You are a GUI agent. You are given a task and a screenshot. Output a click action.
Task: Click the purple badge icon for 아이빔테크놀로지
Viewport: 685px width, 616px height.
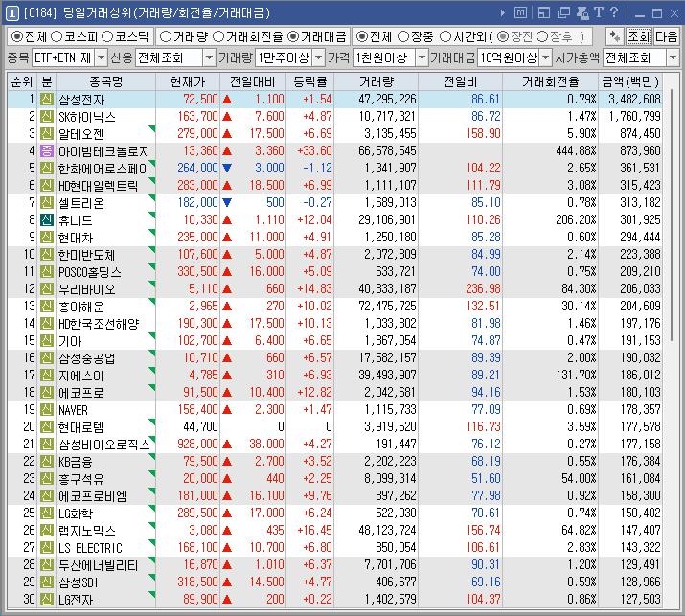47,150
